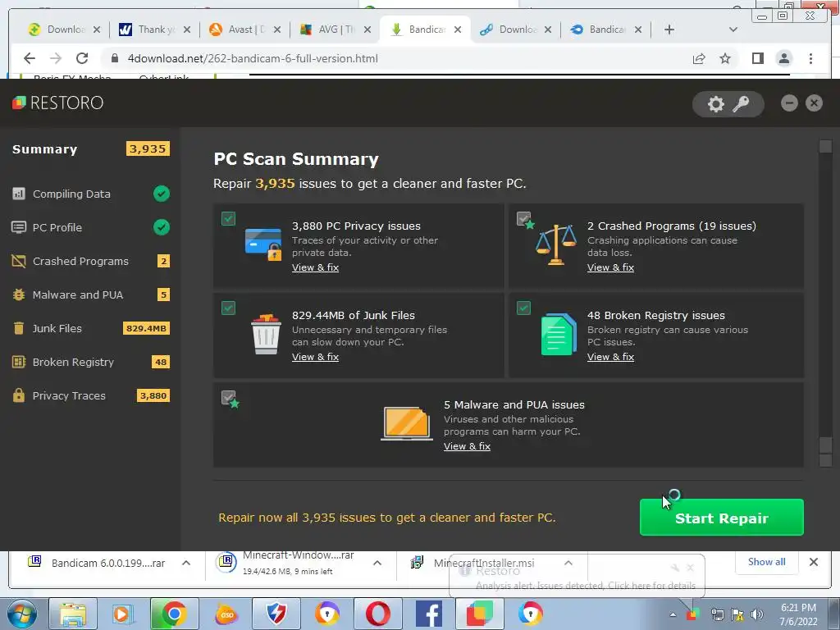Screen dimensions: 840x630
Task: Uncheck Broken Registry issues checkbox
Action: point(523,308)
